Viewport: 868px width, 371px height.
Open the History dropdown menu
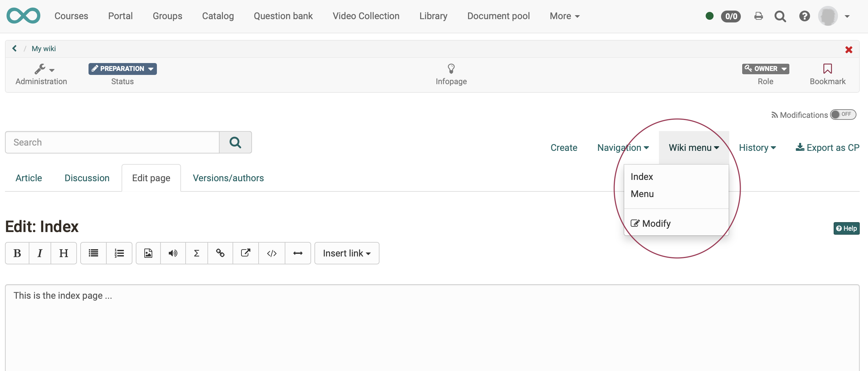tap(757, 148)
